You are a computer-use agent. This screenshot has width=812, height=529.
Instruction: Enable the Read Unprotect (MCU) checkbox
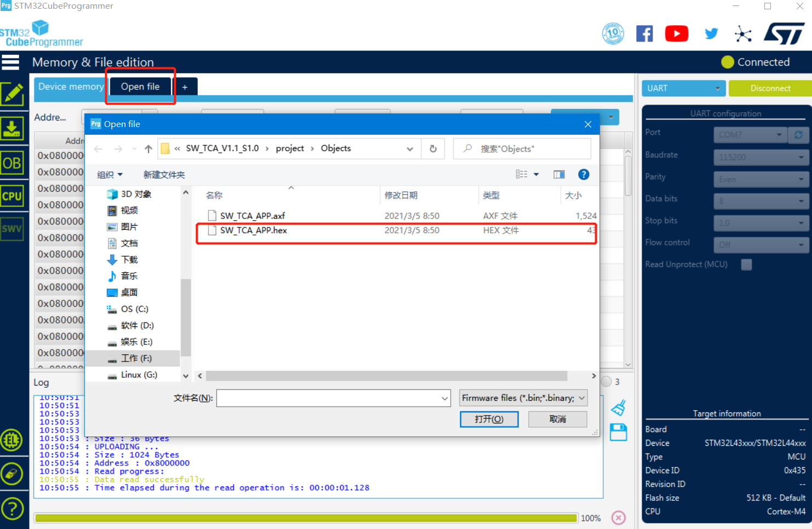pyautogui.click(x=746, y=264)
